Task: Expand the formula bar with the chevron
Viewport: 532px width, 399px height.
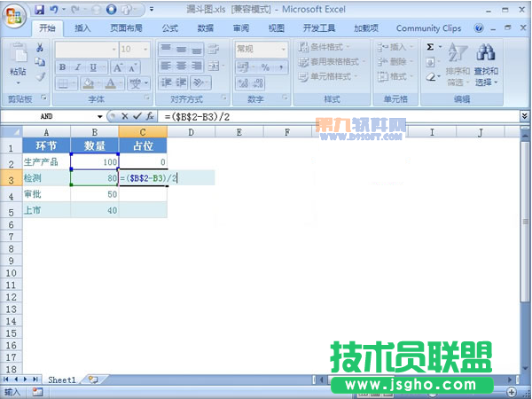Action: pos(525,116)
